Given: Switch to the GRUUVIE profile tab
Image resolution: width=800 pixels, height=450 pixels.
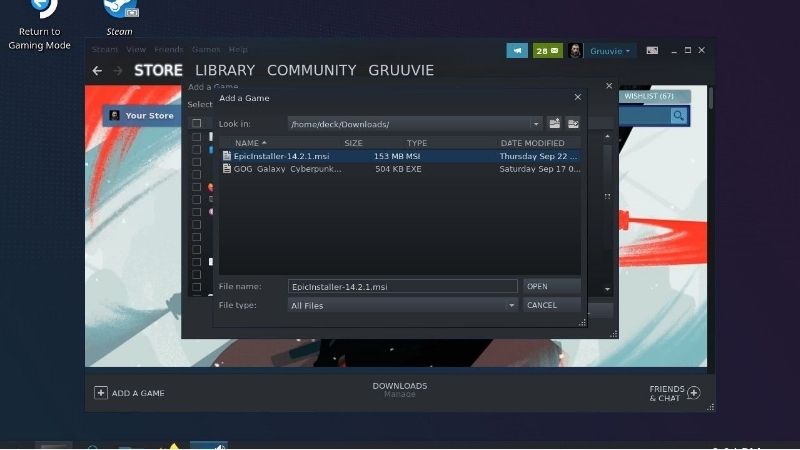Looking at the screenshot, I should point(401,70).
